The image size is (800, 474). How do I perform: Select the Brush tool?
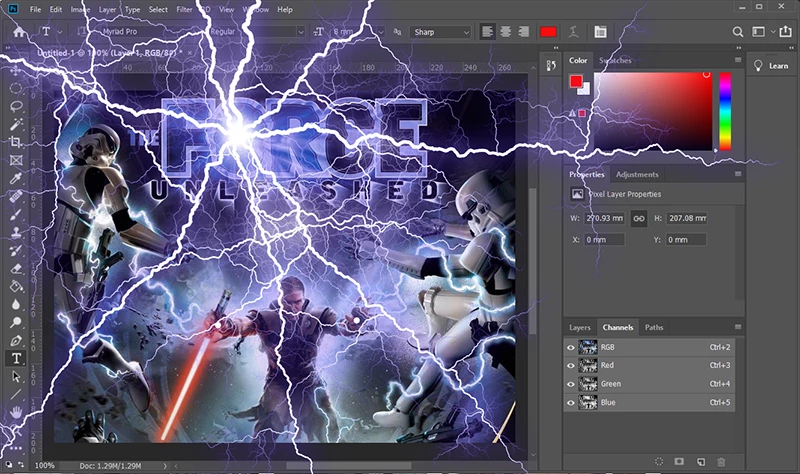(16, 214)
